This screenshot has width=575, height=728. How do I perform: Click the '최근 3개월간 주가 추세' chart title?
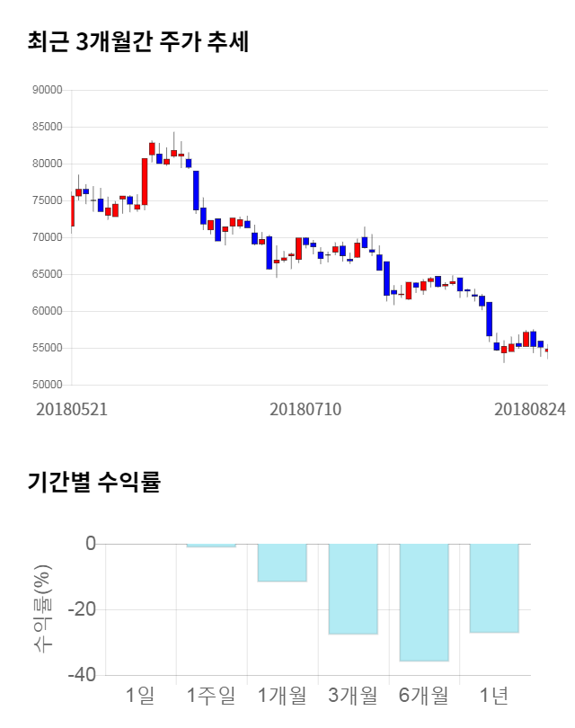(138, 42)
